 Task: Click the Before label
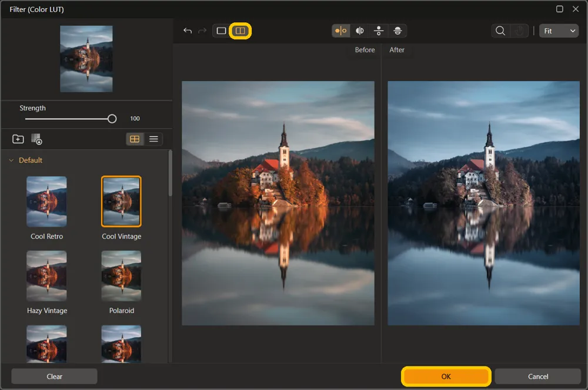coord(365,50)
